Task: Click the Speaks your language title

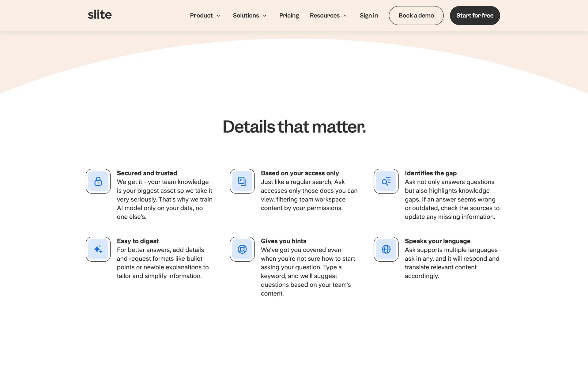Action: point(437,241)
